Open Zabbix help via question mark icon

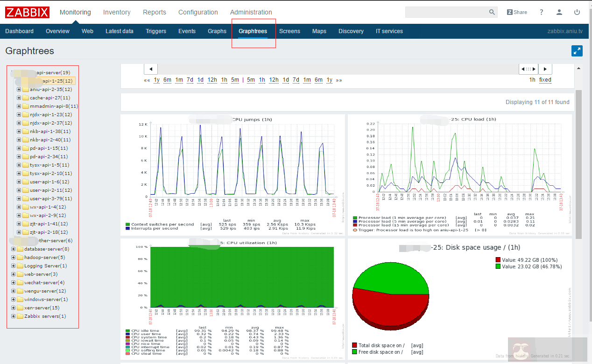[541, 12]
